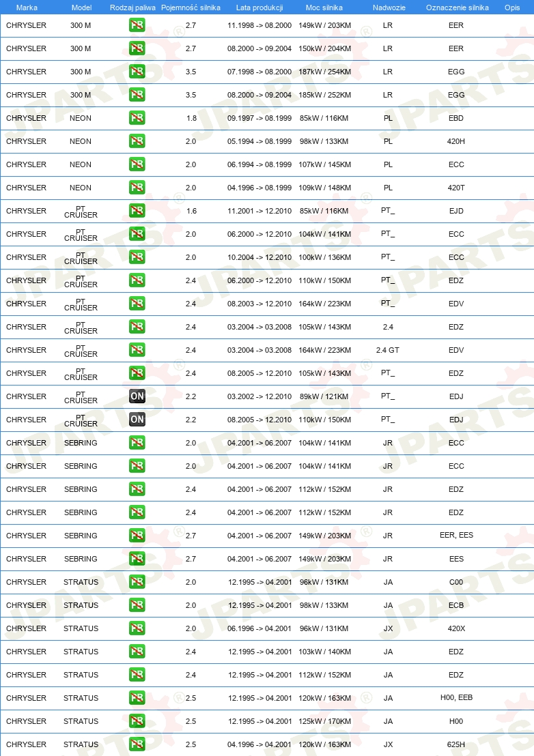Click petrol icon in STRATUS H00, EEB row
The width and height of the screenshot is (534, 756).
click(x=137, y=697)
